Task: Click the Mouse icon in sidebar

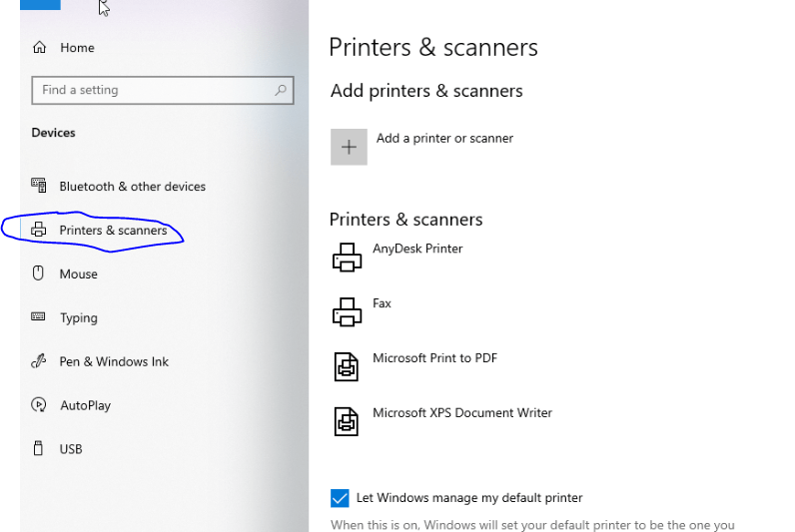Action: [40, 273]
